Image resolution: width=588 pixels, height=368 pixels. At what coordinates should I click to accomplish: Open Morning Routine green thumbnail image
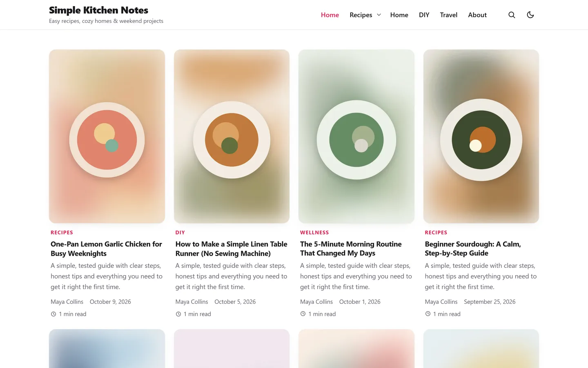(356, 136)
